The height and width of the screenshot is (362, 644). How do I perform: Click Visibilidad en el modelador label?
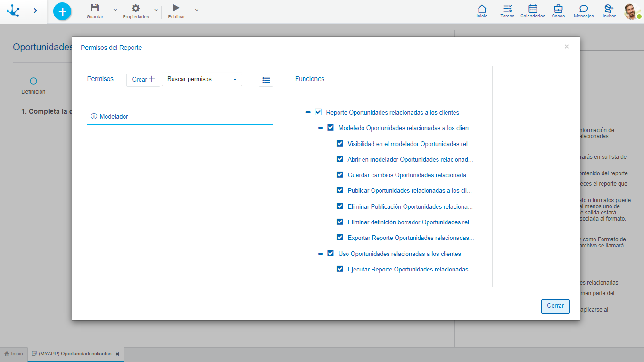click(410, 144)
